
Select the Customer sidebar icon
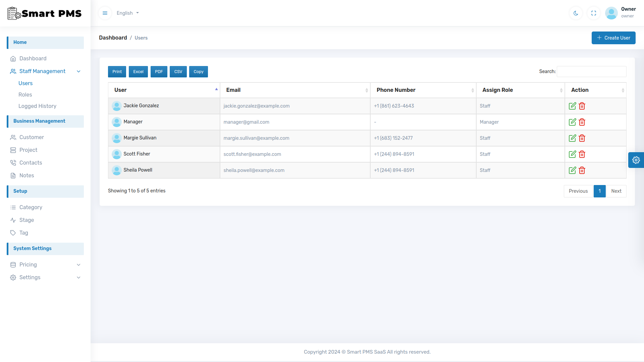[13, 137]
